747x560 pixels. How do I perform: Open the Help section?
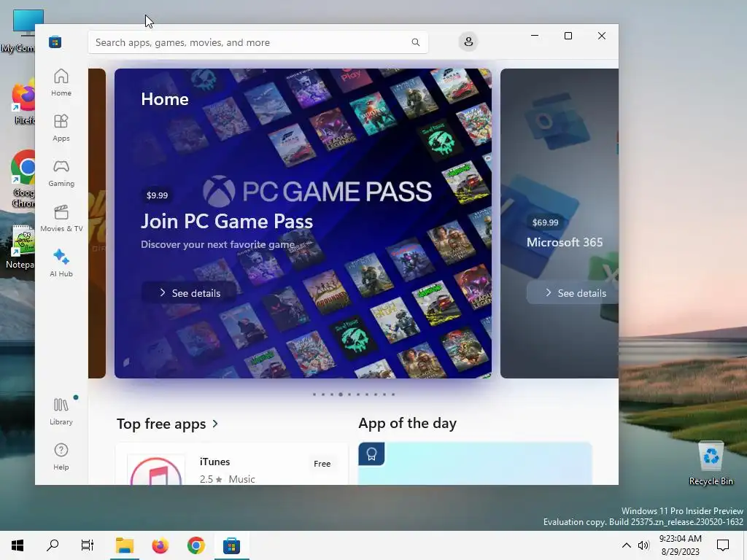[x=61, y=456]
